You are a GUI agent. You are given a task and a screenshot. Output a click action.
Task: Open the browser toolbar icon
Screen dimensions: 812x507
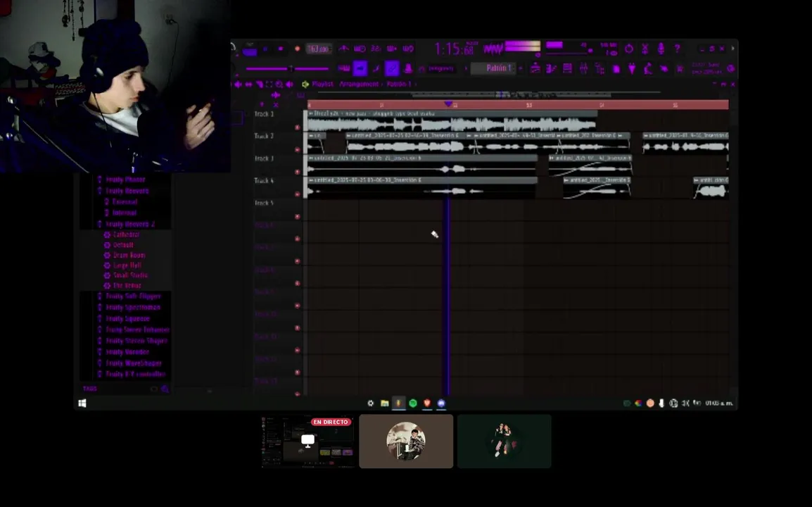600,68
